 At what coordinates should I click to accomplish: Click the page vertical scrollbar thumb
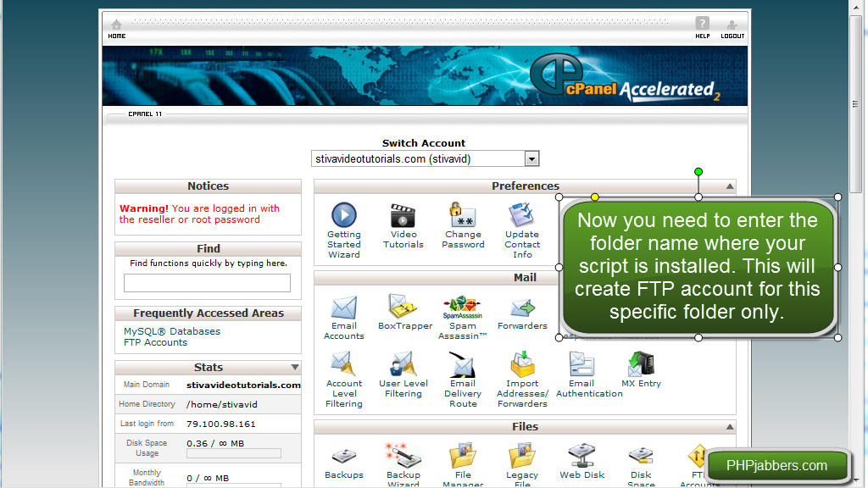(x=856, y=104)
